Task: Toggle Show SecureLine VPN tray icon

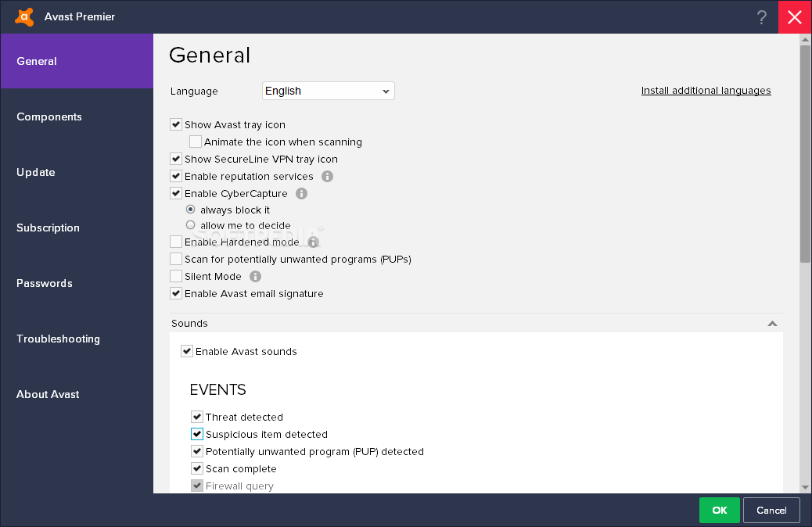Action: 176,159
